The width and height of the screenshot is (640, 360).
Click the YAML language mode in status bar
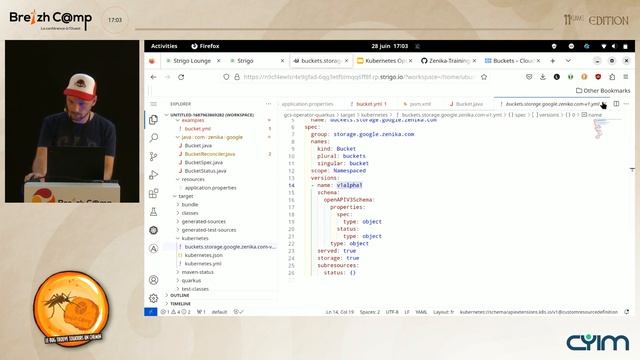pyautogui.click(x=421, y=312)
